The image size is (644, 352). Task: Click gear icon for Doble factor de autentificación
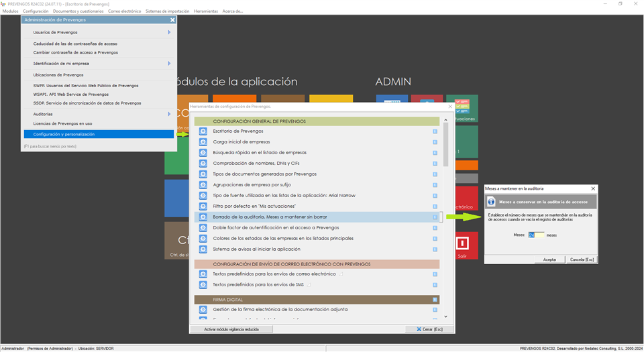pos(203,228)
